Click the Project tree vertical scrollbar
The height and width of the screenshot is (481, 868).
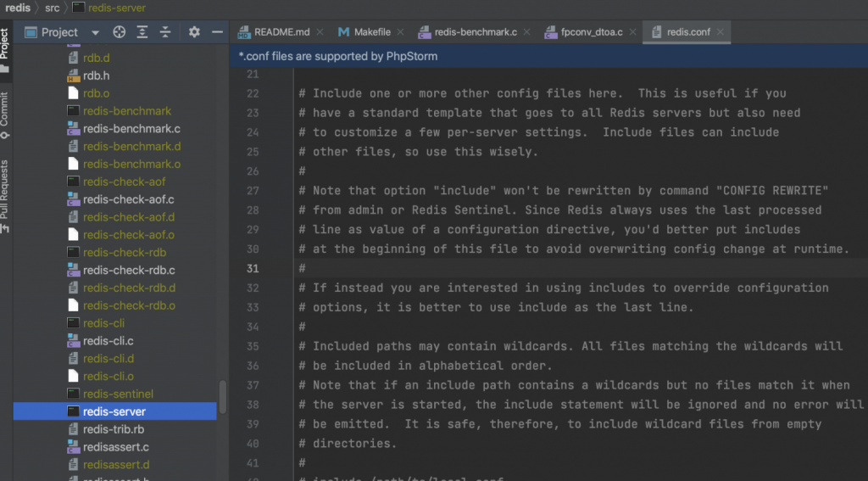click(x=223, y=395)
